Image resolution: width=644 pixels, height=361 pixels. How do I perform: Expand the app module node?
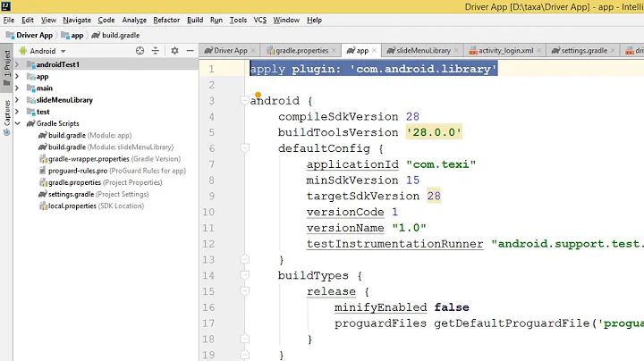(x=17, y=76)
